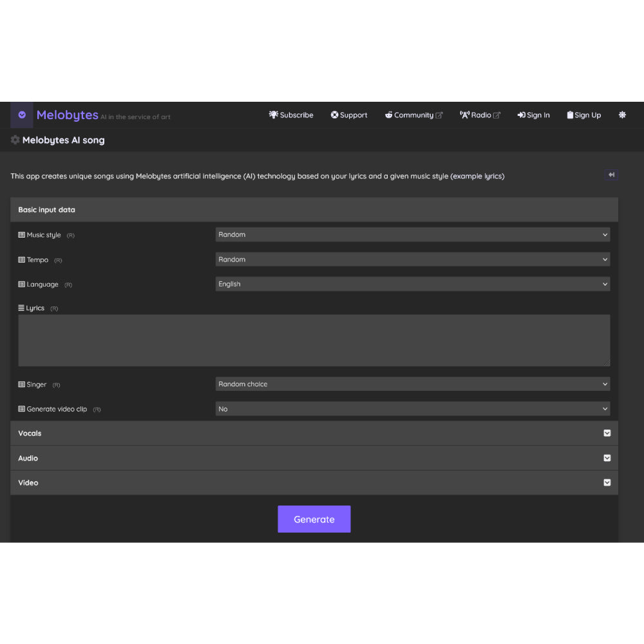This screenshot has height=644, width=644.
Task: Open the Music style dropdown
Action: tap(412, 234)
